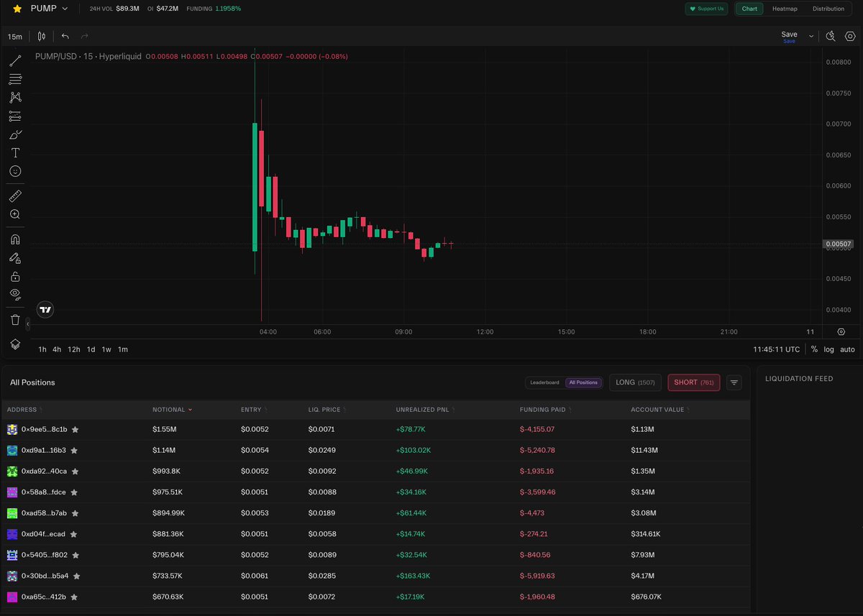Change the candlestick chart style
Image resolution: width=863 pixels, height=616 pixels.
coord(42,36)
